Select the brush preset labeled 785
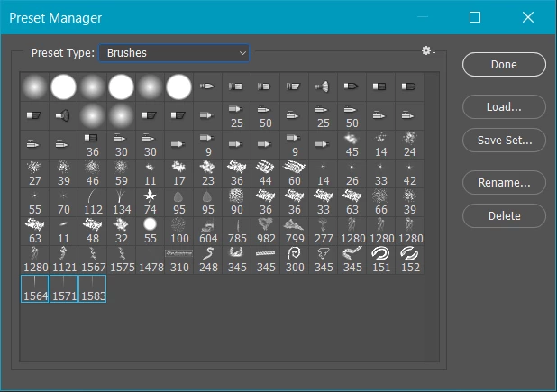This screenshot has height=392, width=557. tap(236, 232)
